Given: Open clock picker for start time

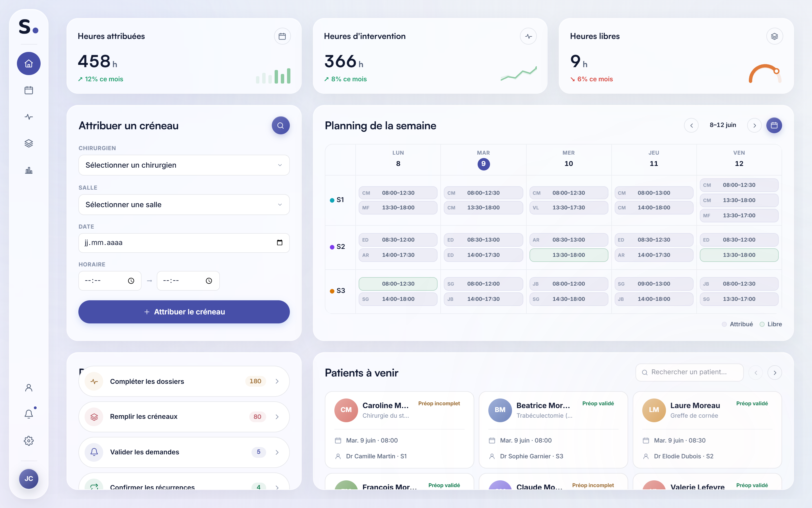Looking at the screenshot, I should pos(131,281).
